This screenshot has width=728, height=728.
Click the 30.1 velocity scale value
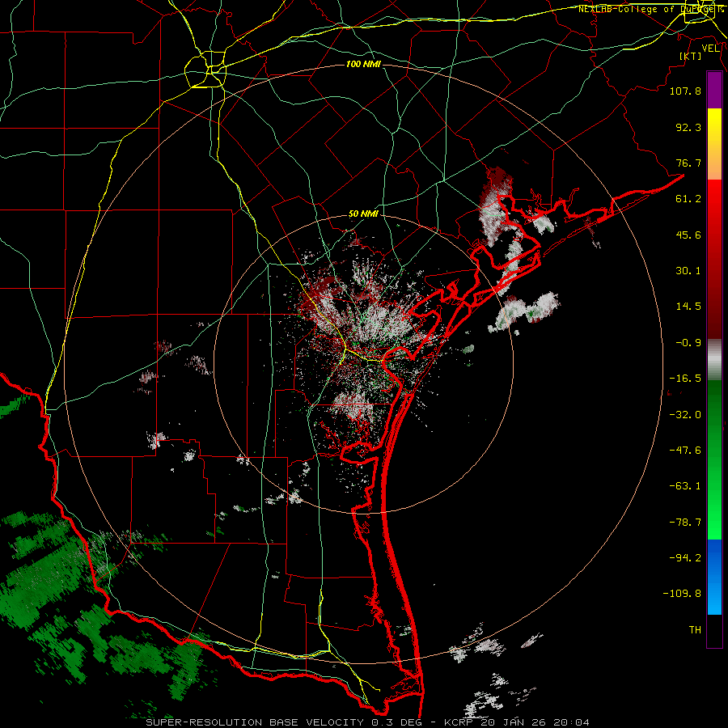[x=688, y=271]
